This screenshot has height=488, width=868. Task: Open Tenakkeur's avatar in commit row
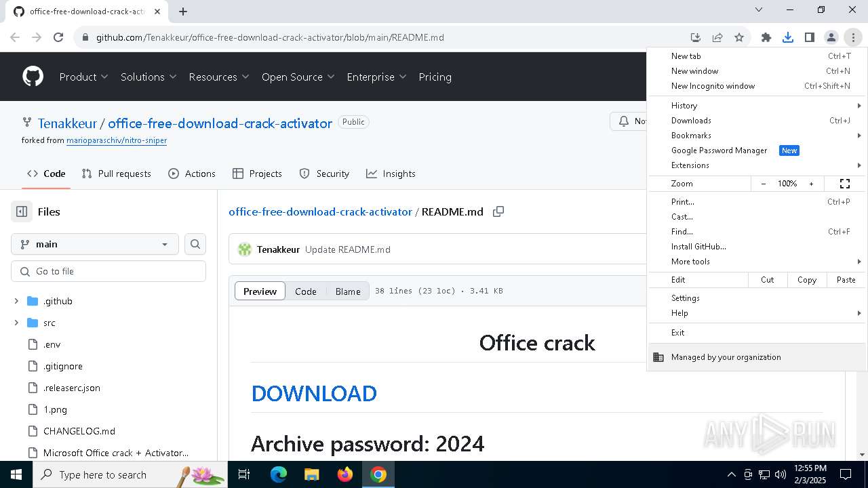coord(245,249)
